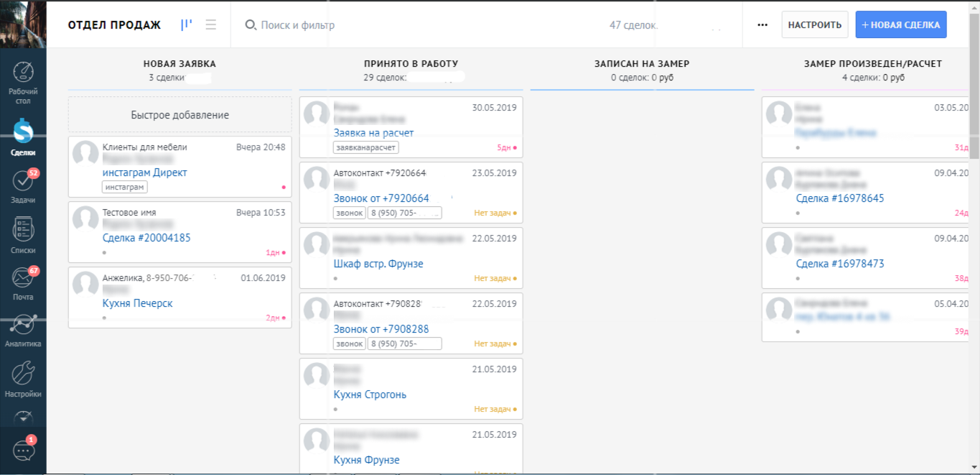Image resolution: width=980 pixels, height=475 pixels.
Task: Click the account avatar photo in the sidebar
Action: [x=23, y=24]
